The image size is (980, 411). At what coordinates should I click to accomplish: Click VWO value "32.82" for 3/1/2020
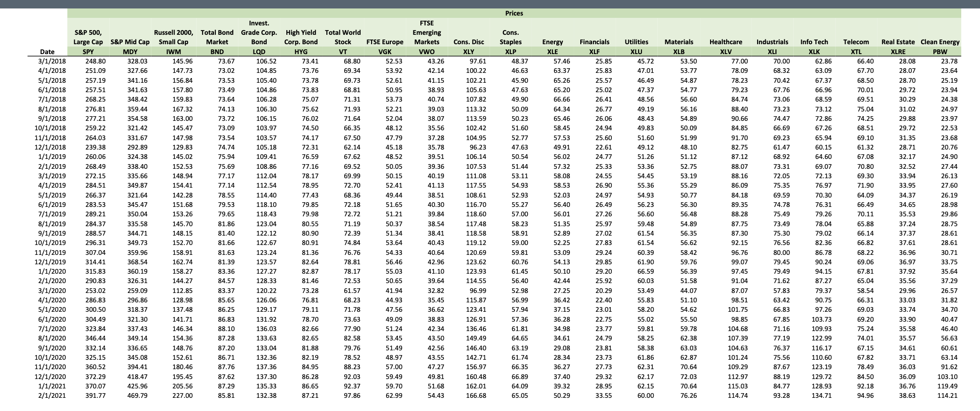(435, 291)
